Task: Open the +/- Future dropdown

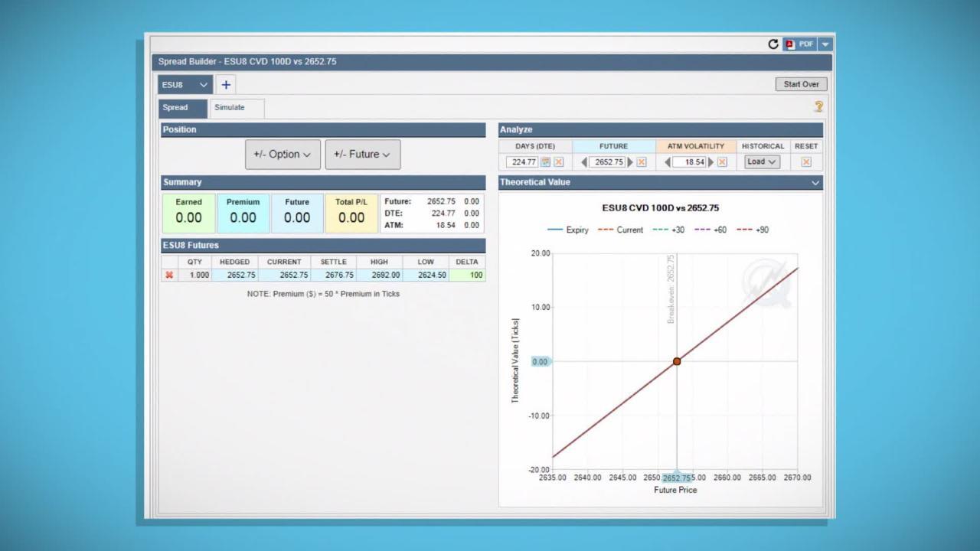Action: point(362,155)
